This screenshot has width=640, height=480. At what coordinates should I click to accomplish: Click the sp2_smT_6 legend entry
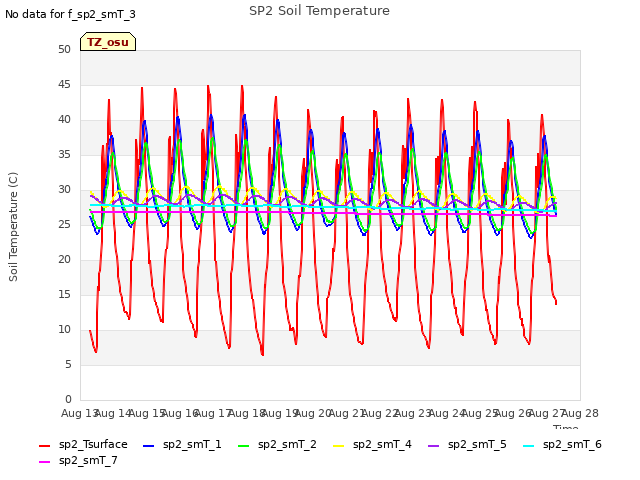tap(562, 444)
